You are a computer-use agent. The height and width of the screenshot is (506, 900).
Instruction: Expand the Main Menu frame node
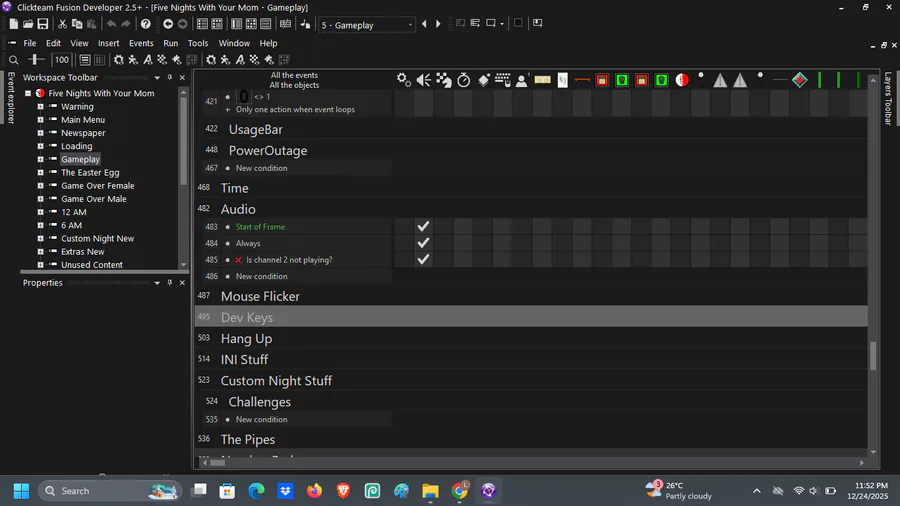[x=40, y=119]
